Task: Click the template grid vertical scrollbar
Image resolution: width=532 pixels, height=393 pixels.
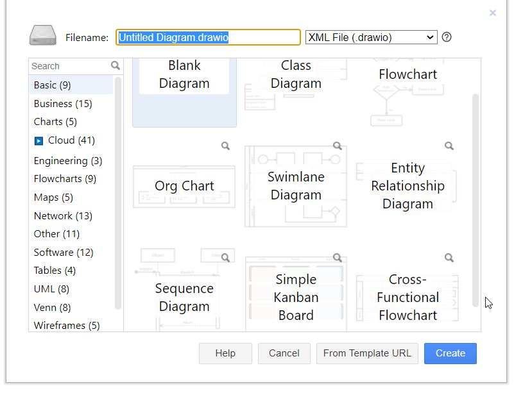Action: [475, 199]
